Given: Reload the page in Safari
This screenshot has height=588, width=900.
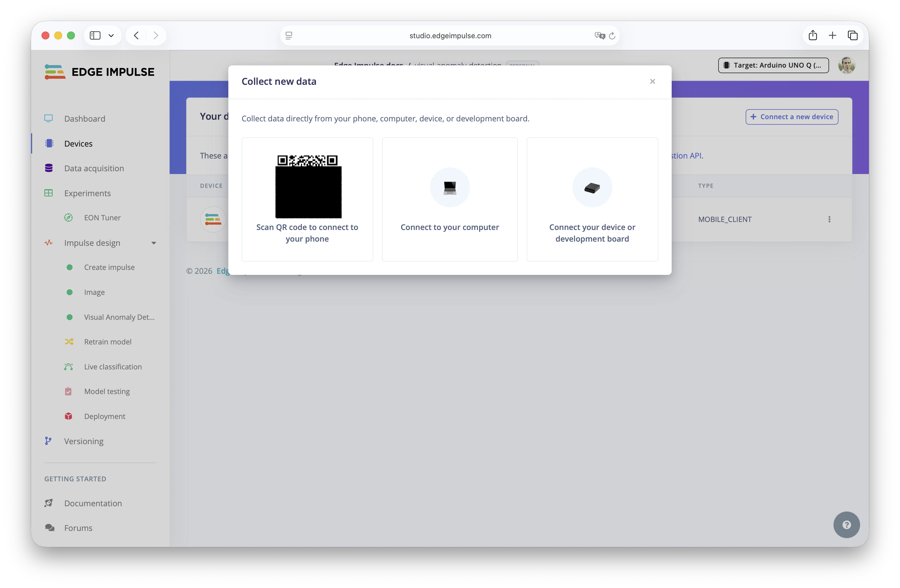Looking at the screenshot, I should [612, 36].
